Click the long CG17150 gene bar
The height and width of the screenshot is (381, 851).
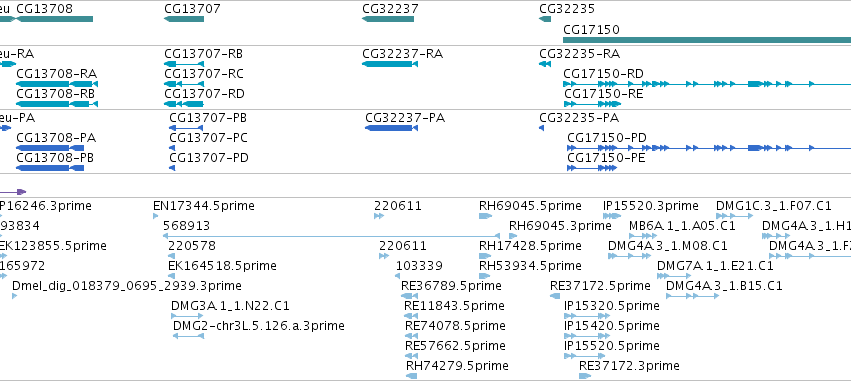pyautogui.click(x=707, y=40)
